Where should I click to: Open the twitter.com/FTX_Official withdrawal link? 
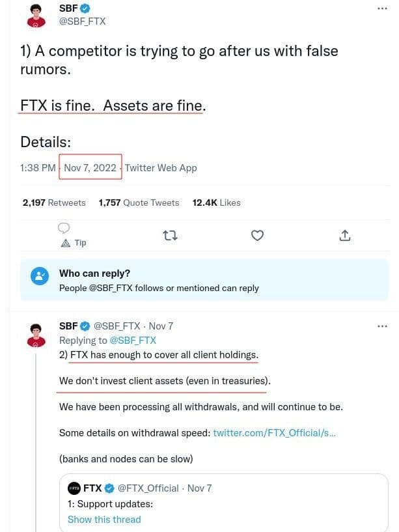coord(274,433)
